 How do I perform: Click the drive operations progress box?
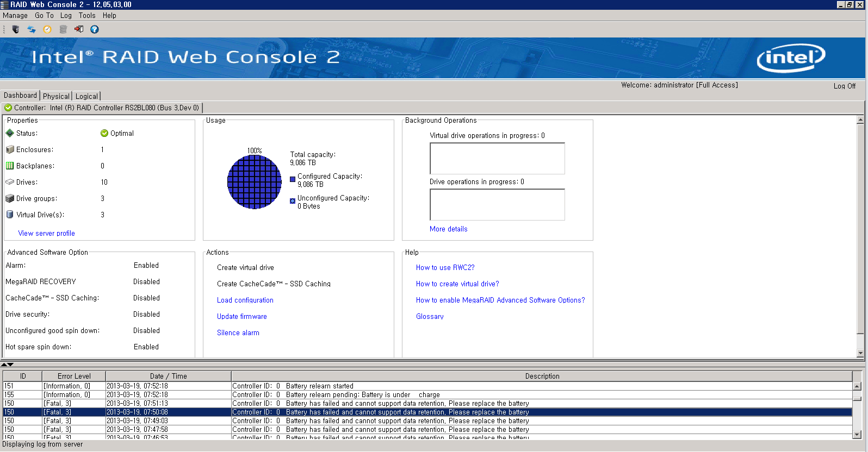point(497,204)
